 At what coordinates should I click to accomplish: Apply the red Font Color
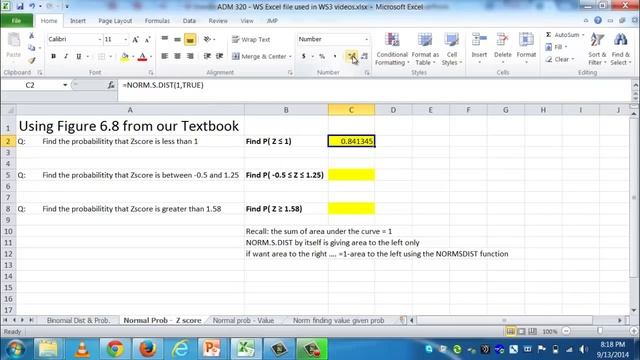(142, 57)
